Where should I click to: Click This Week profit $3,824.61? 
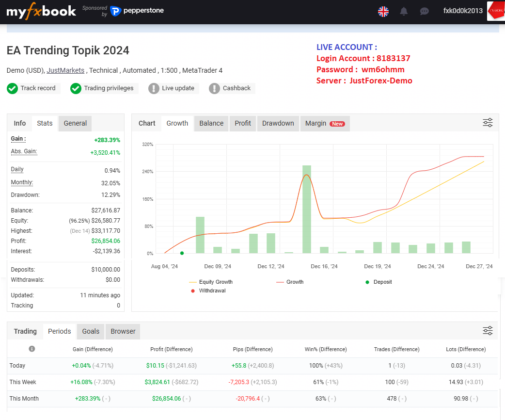coord(157,382)
